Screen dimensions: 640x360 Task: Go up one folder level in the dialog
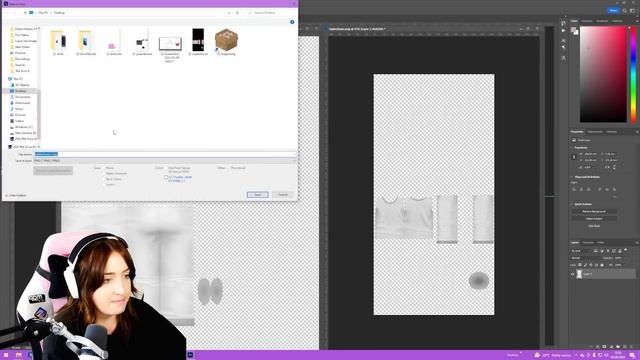click(x=25, y=13)
